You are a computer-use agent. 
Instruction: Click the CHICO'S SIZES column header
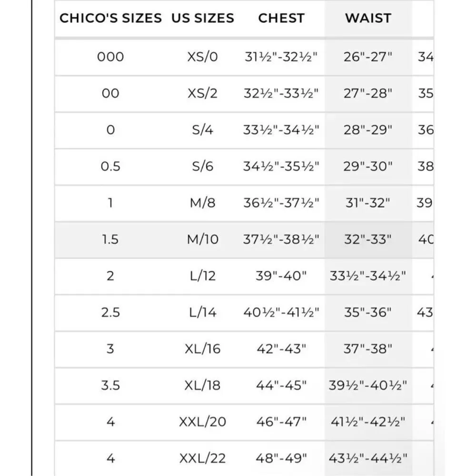(x=110, y=19)
